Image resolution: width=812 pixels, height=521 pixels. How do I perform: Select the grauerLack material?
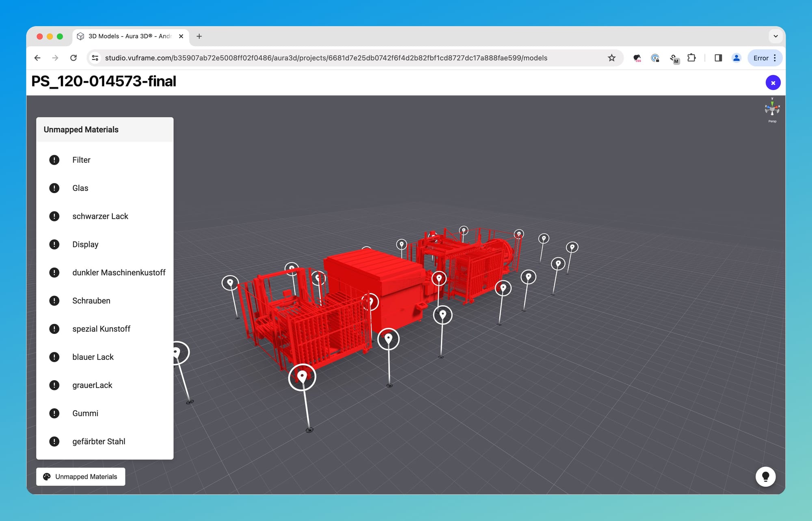(x=105, y=385)
